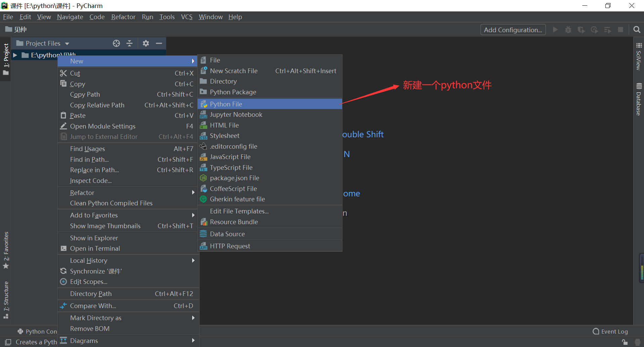Open the Navigate menu
644x347 pixels.
click(70, 17)
